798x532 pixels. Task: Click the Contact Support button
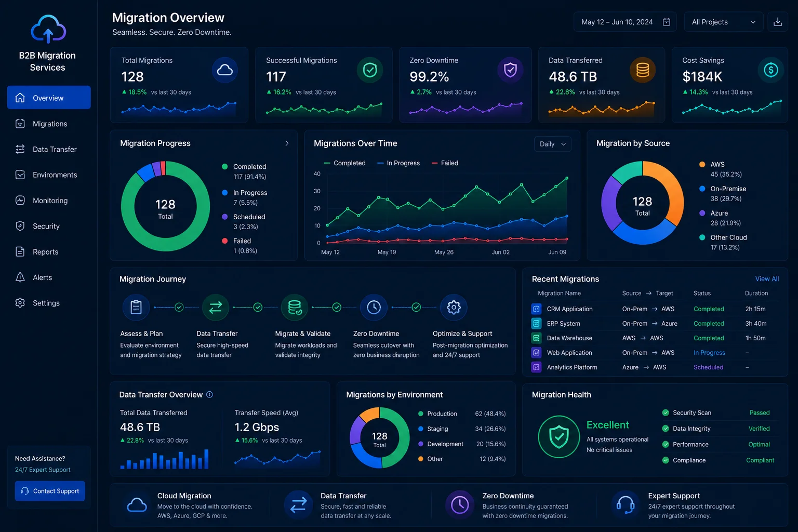(50, 491)
